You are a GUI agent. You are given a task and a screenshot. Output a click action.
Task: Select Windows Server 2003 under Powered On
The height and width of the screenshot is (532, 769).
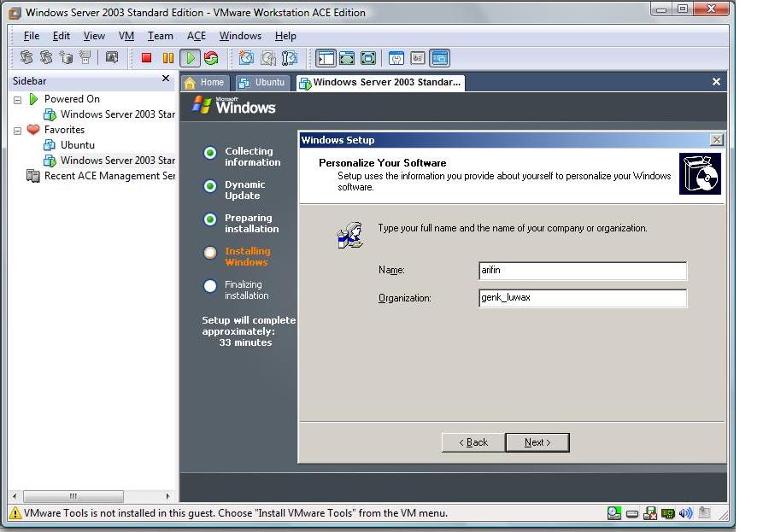point(109,114)
